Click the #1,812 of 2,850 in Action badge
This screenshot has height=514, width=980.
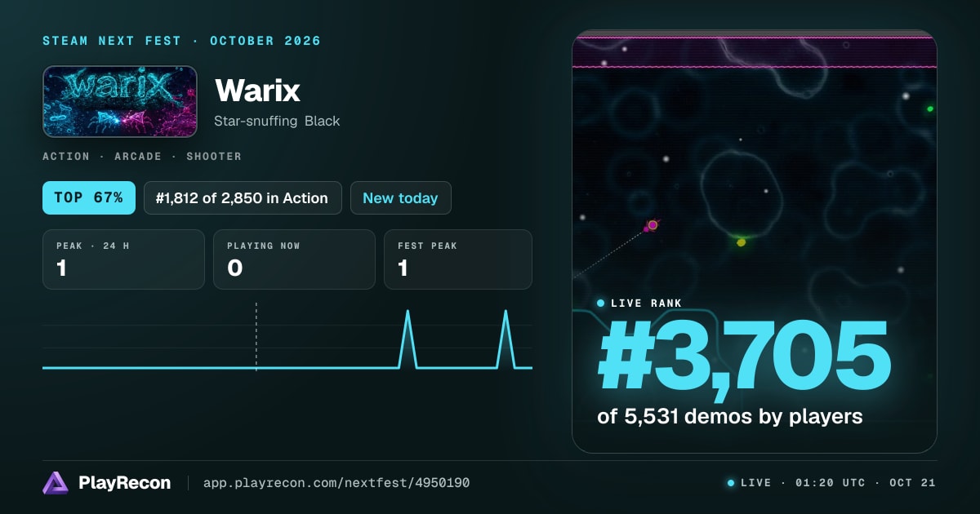243,197
